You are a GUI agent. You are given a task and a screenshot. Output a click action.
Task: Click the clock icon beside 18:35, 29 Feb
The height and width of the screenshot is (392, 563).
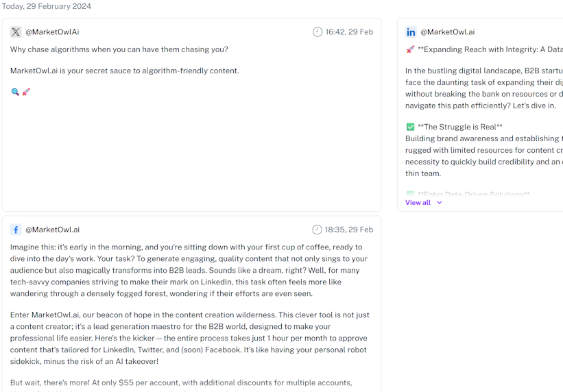[x=317, y=230]
